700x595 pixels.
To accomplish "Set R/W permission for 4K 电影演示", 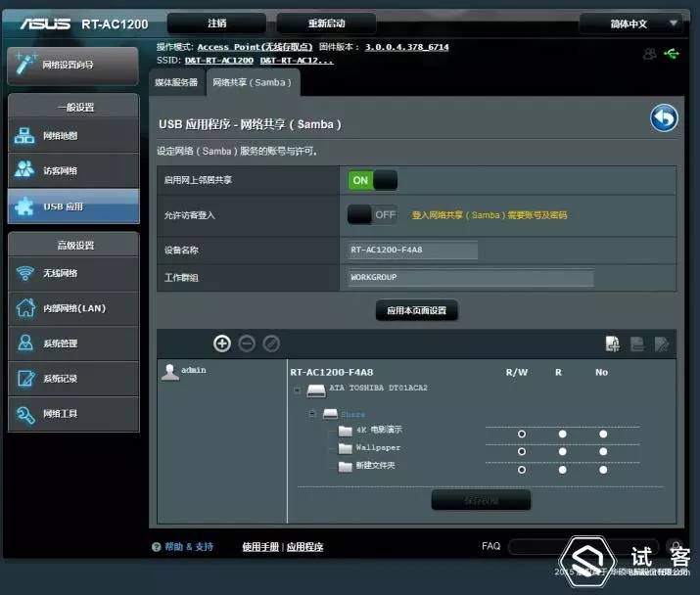I will coord(521,434).
